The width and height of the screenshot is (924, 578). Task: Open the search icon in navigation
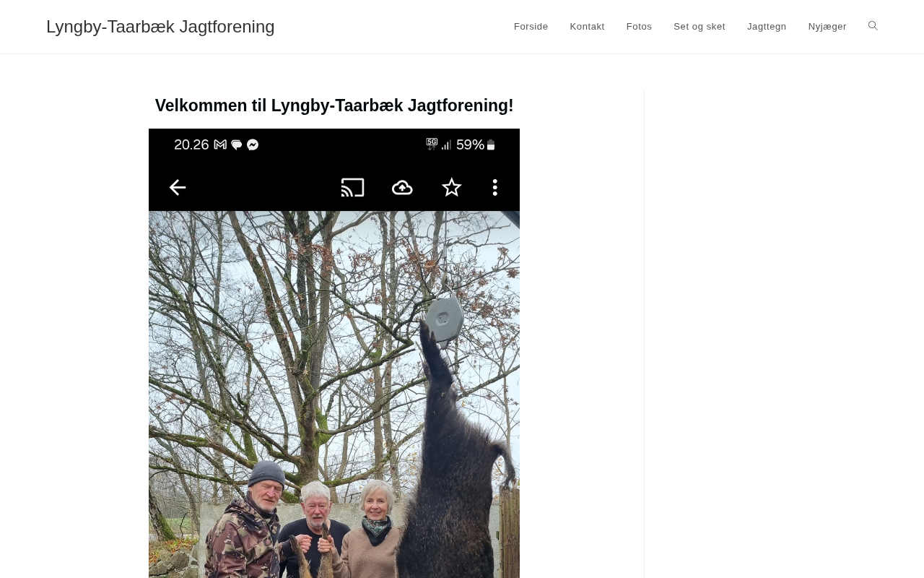coord(873,26)
